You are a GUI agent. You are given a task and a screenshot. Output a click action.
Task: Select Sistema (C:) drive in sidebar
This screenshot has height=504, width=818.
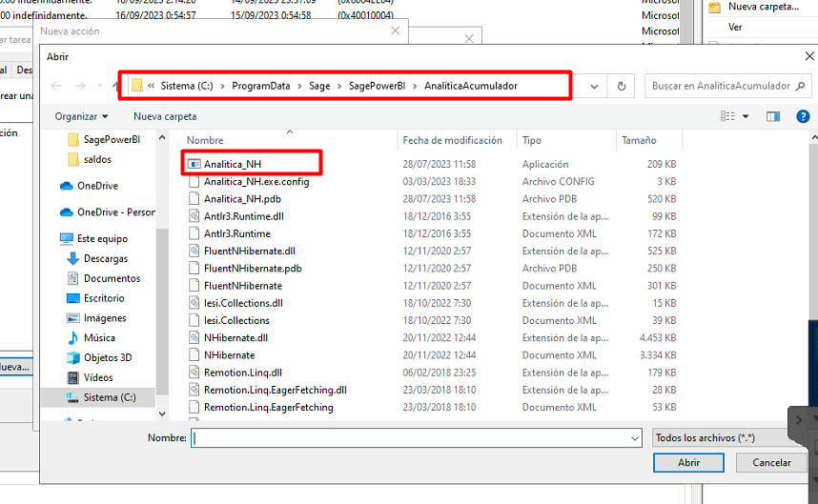click(98, 397)
